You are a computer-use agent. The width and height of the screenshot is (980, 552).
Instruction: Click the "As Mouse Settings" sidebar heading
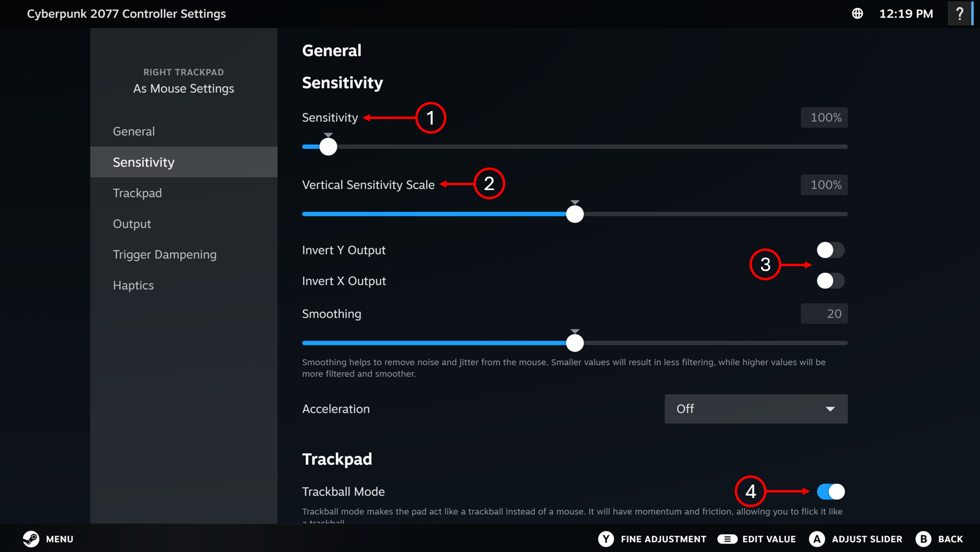[x=184, y=88]
